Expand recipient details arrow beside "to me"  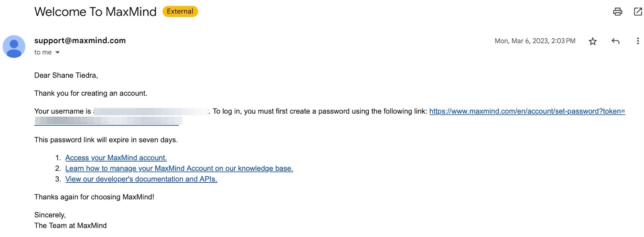(x=58, y=53)
